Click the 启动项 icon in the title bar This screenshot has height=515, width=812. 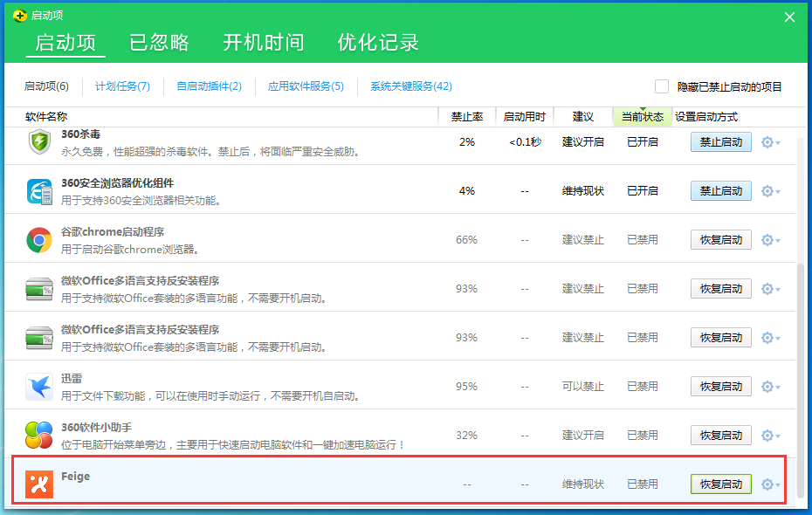pos(14,15)
